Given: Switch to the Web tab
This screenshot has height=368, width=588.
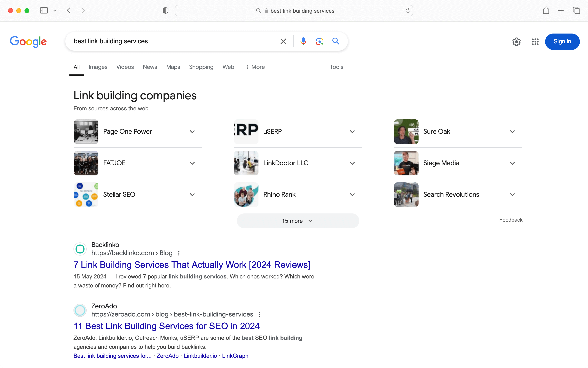Looking at the screenshot, I should tap(228, 67).
